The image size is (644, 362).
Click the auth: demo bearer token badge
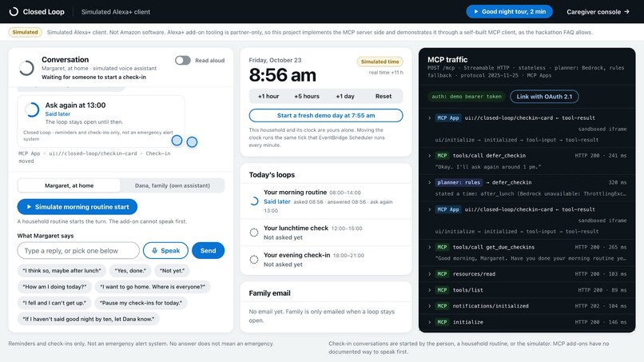click(x=466, y=97)
